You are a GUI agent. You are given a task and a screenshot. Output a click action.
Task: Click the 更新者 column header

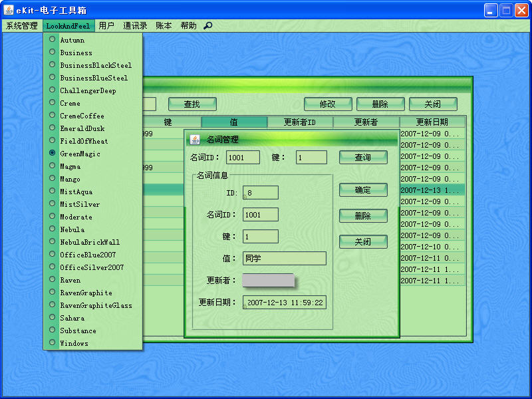366,122
